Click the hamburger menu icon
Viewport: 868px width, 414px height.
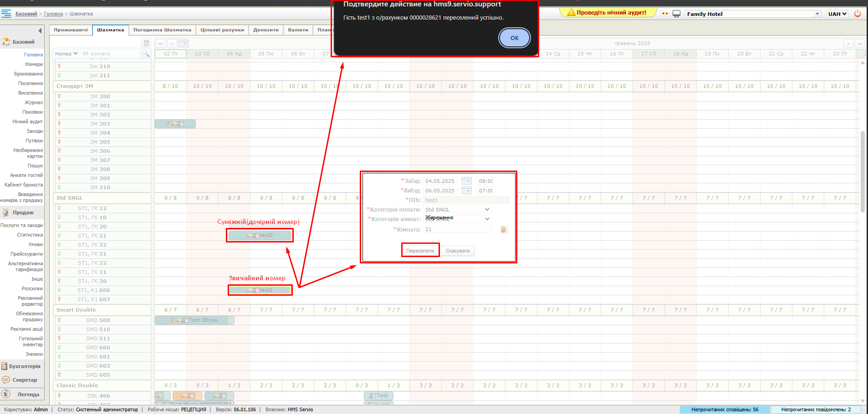(x=6, y=14)
